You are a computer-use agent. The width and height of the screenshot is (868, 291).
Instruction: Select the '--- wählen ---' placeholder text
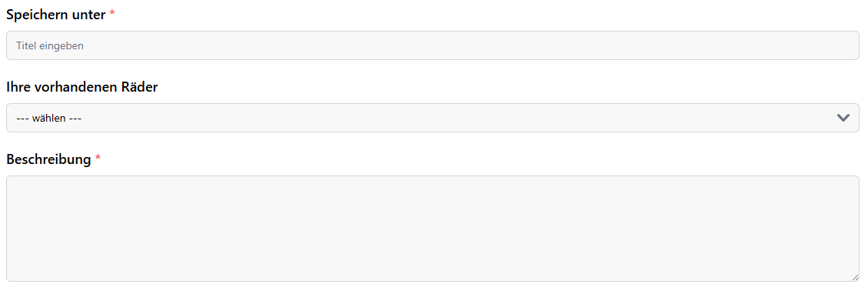(x=49, y=118)
